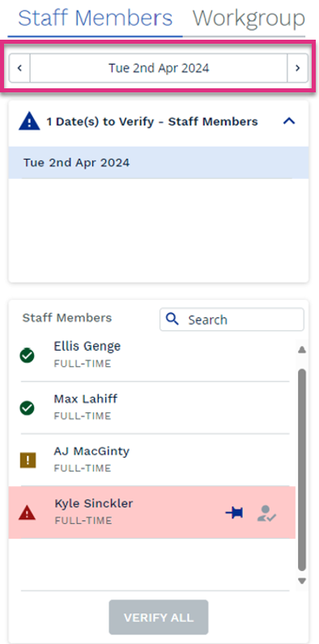Image resolution: width=319 pixels, height=644 pixels.
Task: Click the search magnifier icon
Action: 173,319
